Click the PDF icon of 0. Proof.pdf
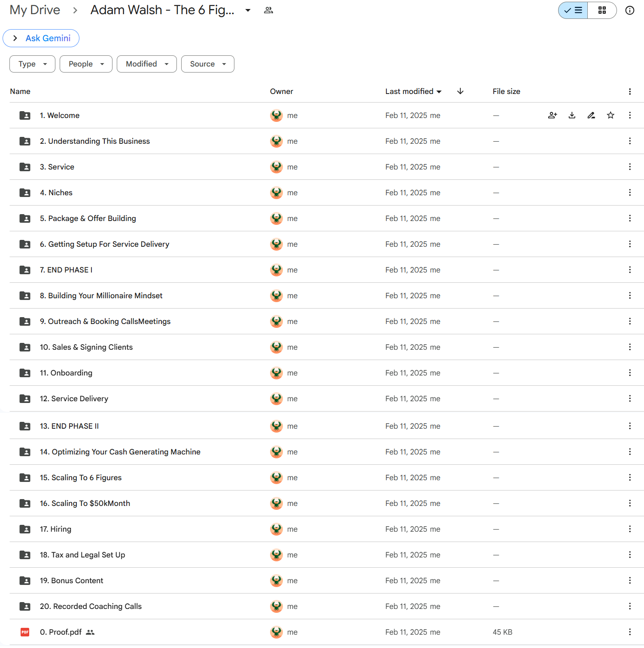The image size is (644, 648). coord(25,632)
